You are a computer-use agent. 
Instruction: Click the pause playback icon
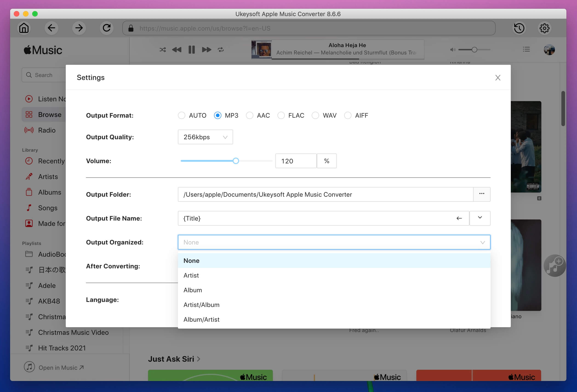[191, 49]
